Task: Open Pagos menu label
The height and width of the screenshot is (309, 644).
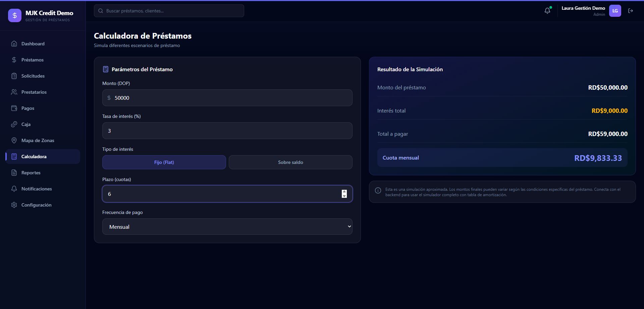Action: 28,108
